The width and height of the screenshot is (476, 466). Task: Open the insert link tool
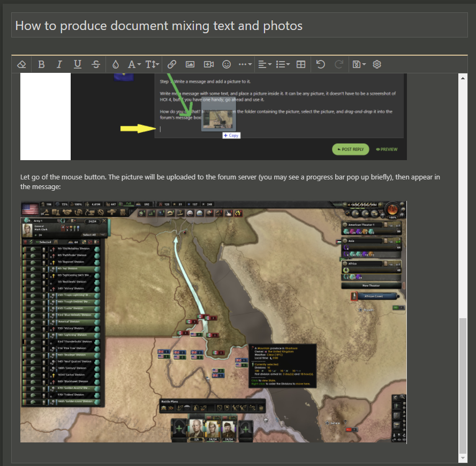172,64
